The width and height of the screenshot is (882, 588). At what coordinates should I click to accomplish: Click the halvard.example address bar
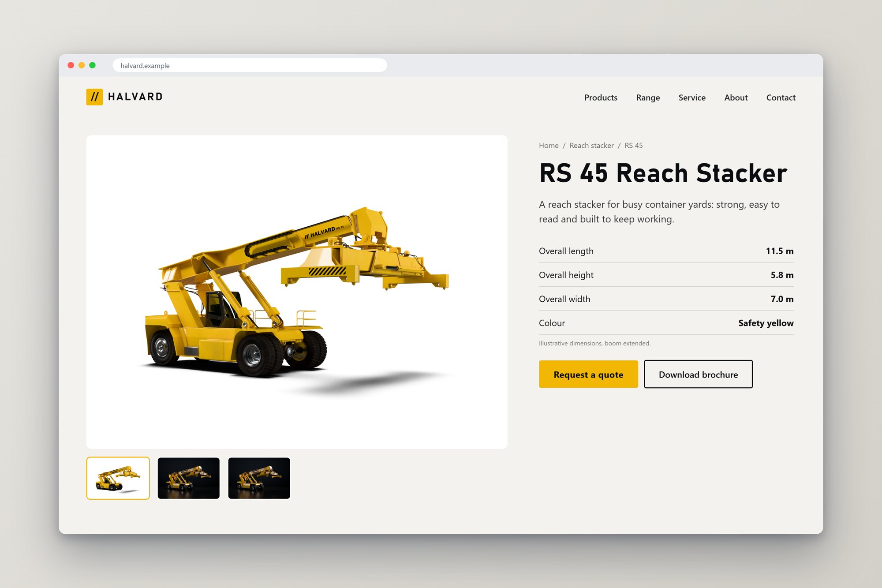[250, 65]
